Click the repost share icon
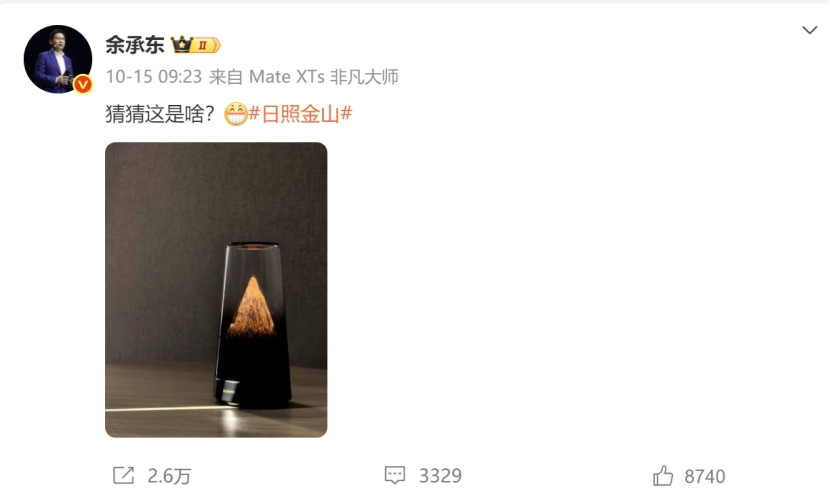This screenshot has height=499, width=830. coord(123,475)
